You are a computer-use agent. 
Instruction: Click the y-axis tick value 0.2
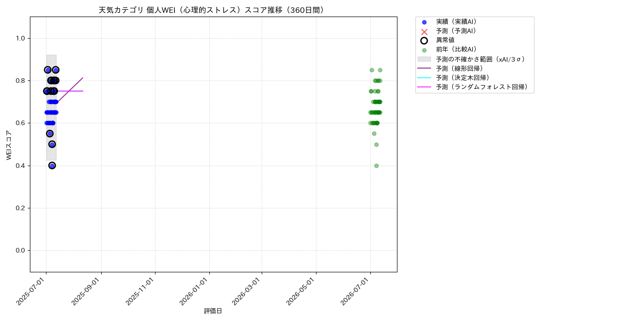(x=20, y=208)
